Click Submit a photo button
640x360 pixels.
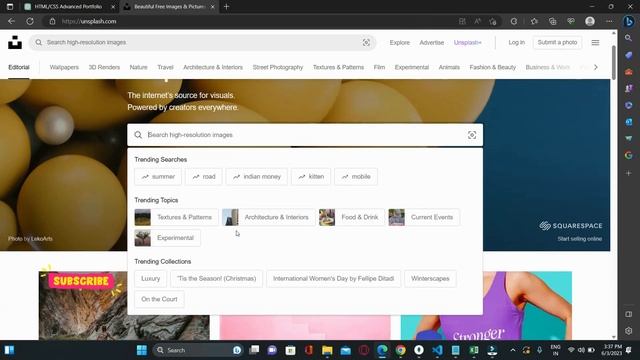tap(557, 42)
